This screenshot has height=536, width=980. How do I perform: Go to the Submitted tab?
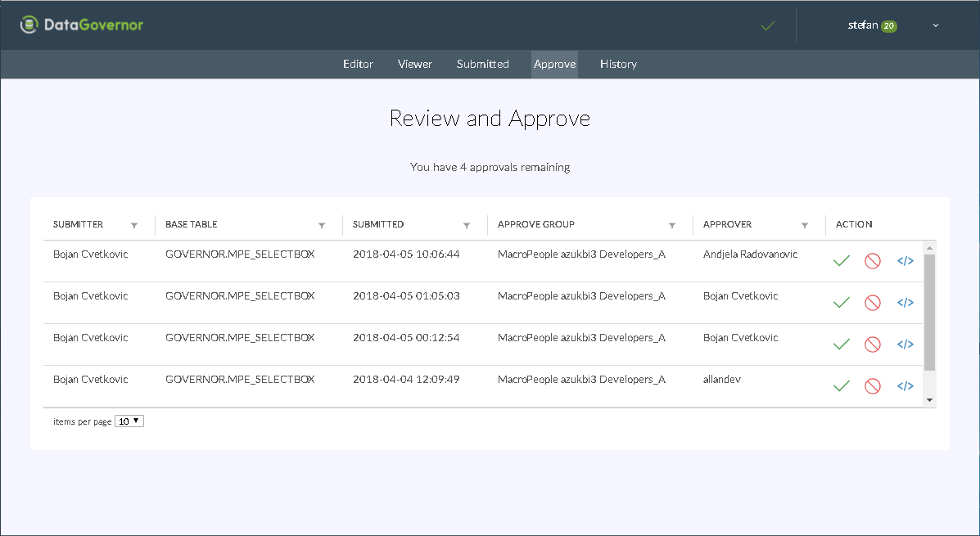click(483, 64)
